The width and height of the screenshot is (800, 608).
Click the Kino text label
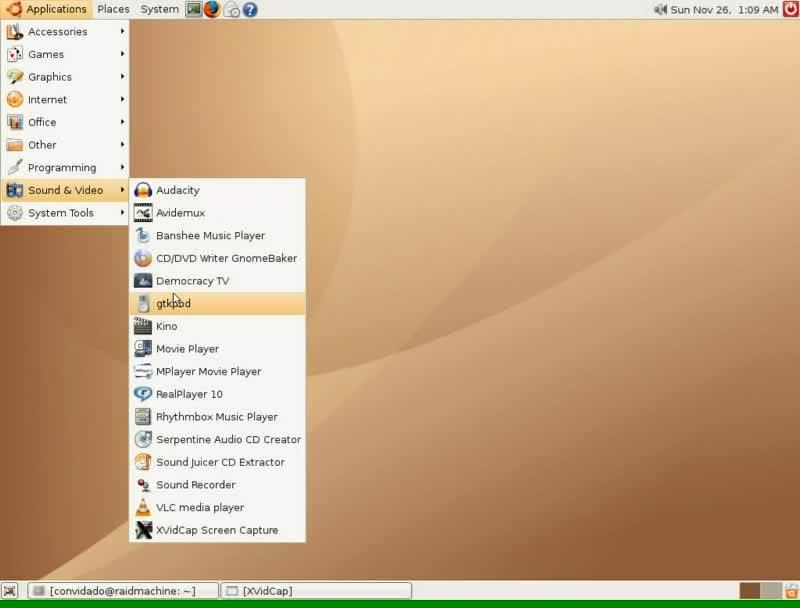click(166, 326)
